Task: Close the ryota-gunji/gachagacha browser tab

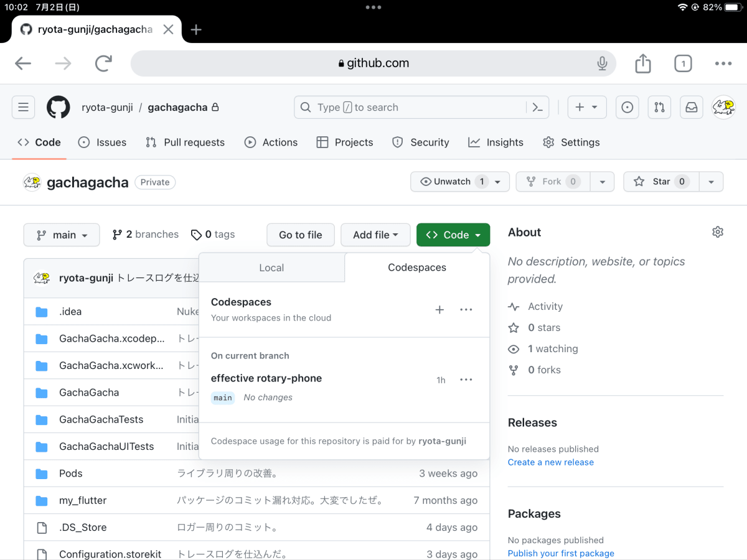Action: (168, 29)
